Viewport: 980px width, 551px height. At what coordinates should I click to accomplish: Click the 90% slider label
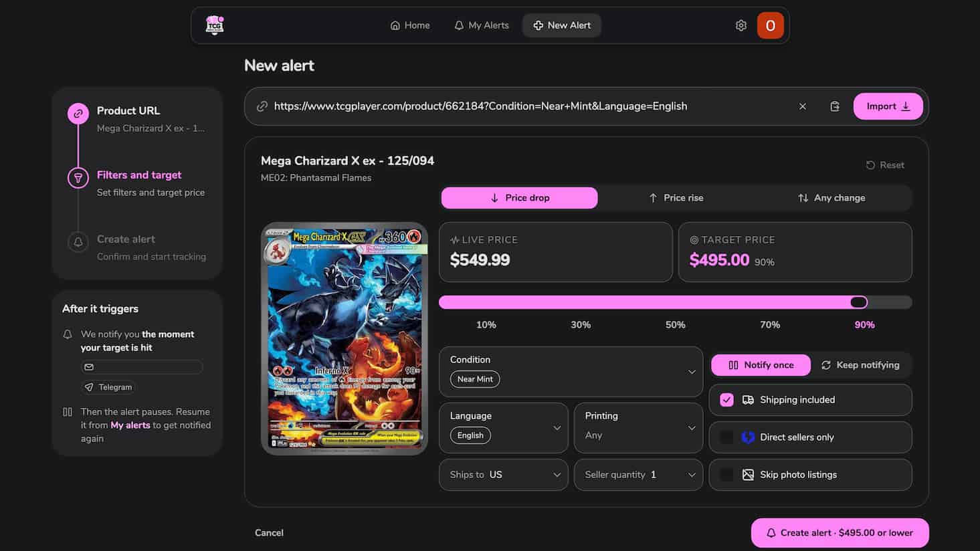(x=864, y=325)
